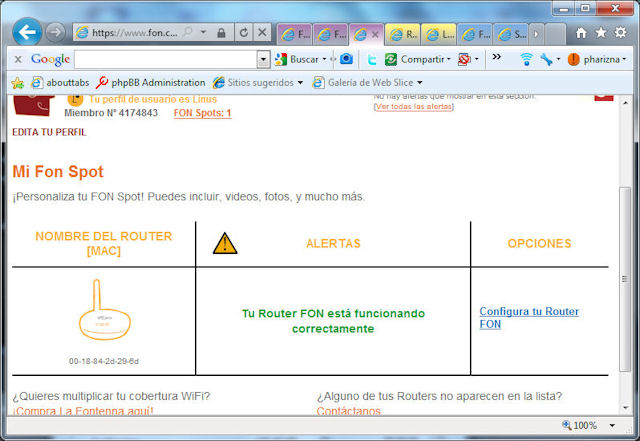Screen dimensions: 640x441
Task: Click the orange FON router image
Action: (104, 310)
